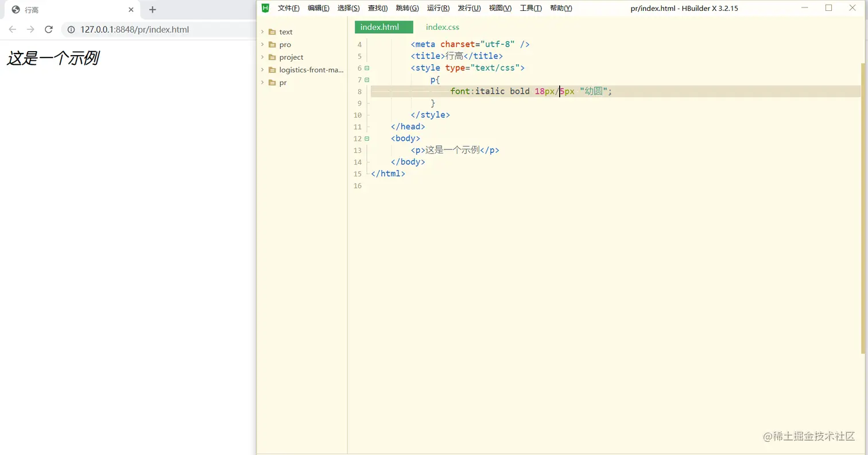Minimize the HBuilder X window

click(x=804, y=8)
